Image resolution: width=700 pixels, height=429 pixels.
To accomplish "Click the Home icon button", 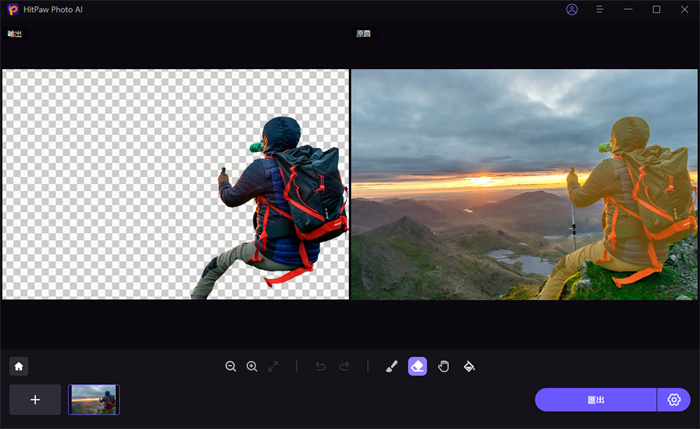I will coord(18,366).
